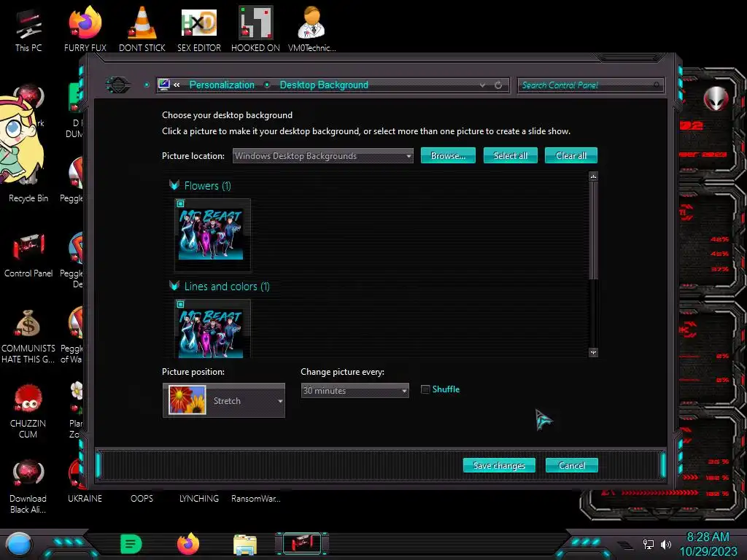The width and height of the screenshot is (747, 560).
Task: Click the double chevron in address bar
Action: point(177,85)
